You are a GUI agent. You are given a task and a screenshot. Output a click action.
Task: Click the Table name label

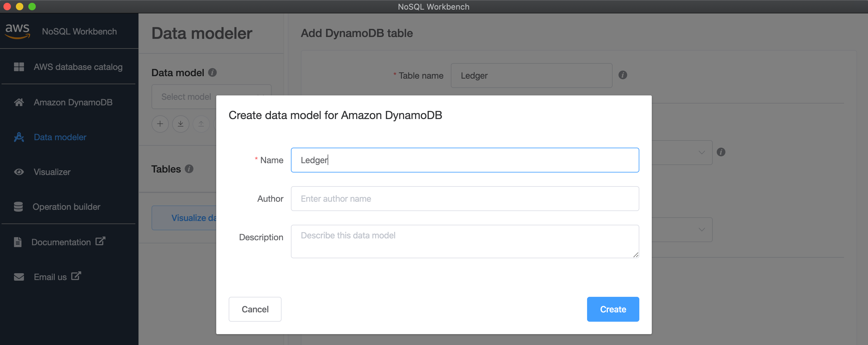421,76
